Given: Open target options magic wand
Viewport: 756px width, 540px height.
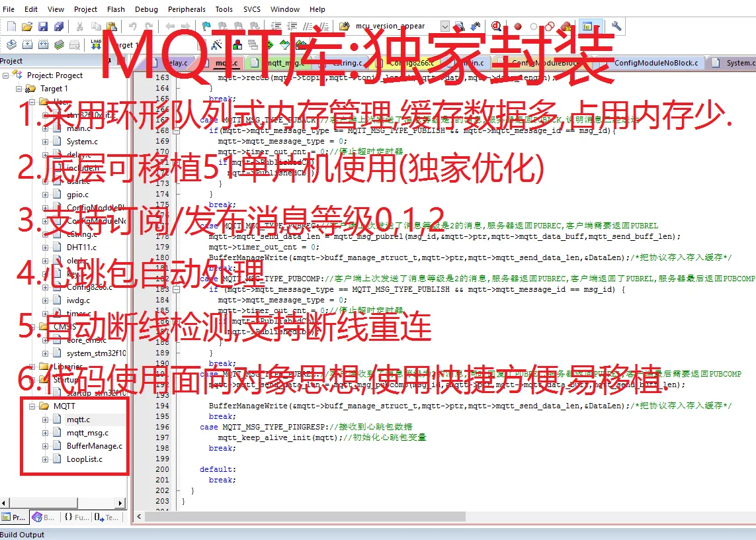Looking at the screenshot, I should (x=216, y=45).
